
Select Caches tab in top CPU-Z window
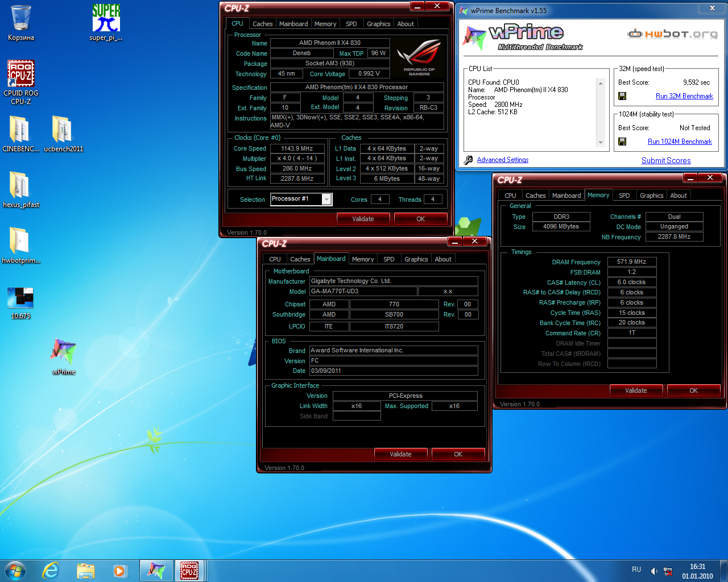pos(262,24)
